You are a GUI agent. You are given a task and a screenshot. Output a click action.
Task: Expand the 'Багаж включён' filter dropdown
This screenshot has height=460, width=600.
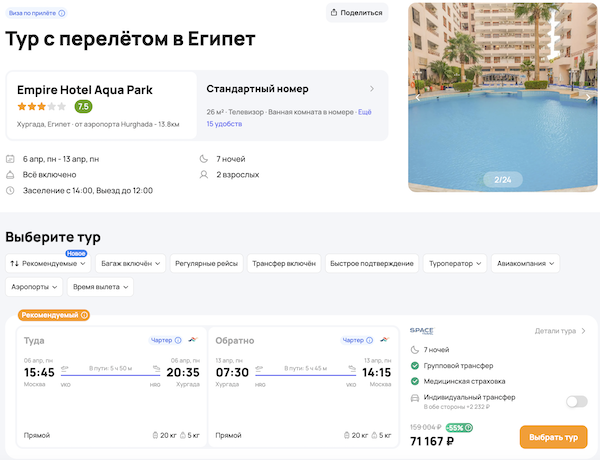tap(131, 263)
